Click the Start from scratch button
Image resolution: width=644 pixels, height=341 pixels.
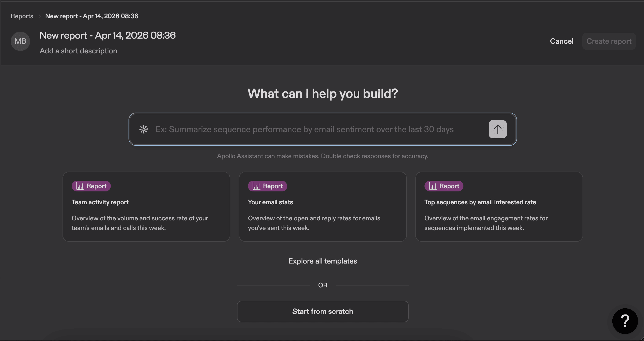coord(323,311)
